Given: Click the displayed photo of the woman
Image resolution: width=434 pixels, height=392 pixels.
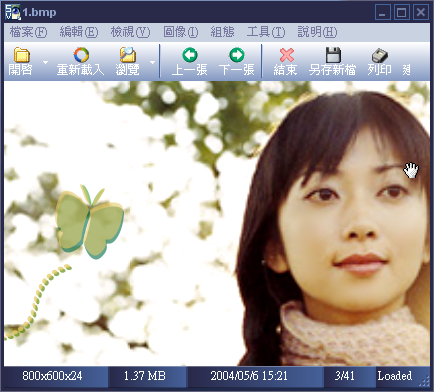Looking at the screenshot, I should pos(217,223).
